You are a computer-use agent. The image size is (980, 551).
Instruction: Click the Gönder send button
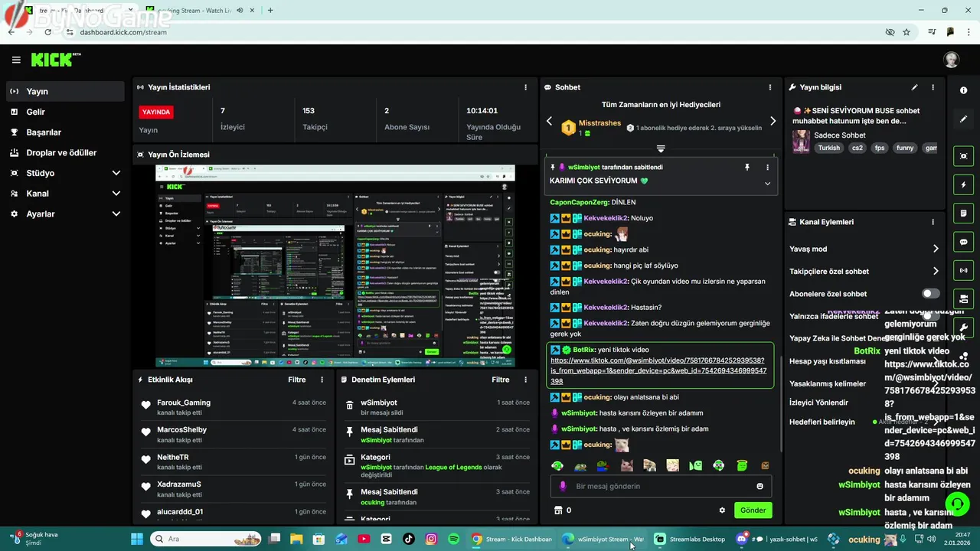coord(753,510)
